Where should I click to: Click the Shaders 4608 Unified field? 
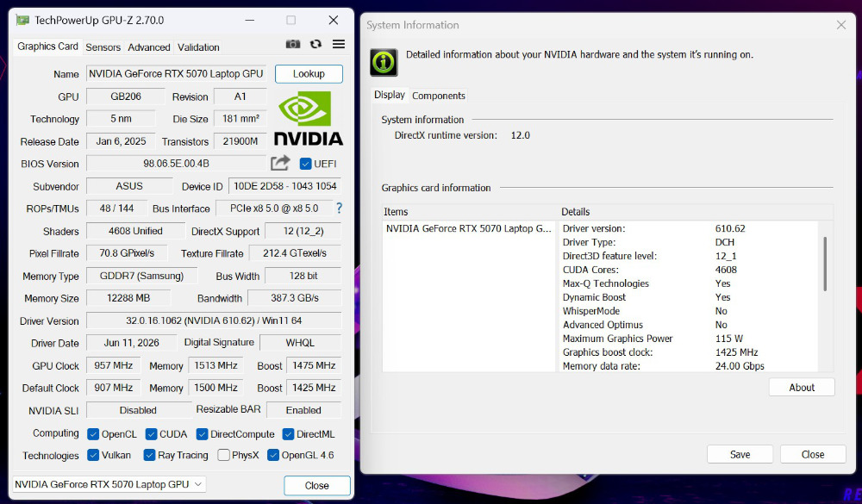(x=135, y=232)
